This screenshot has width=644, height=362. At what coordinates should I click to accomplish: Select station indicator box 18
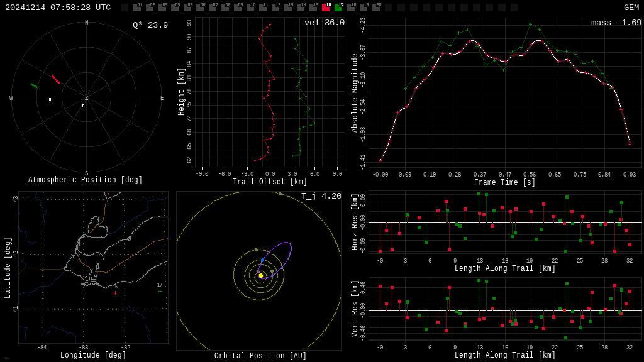click(x=351, y=7)
